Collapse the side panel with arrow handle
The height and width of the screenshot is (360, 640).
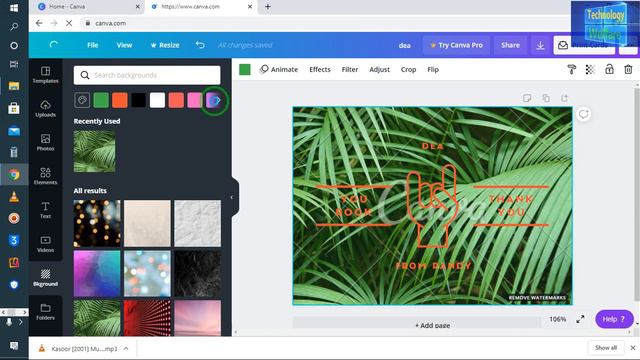231,198
